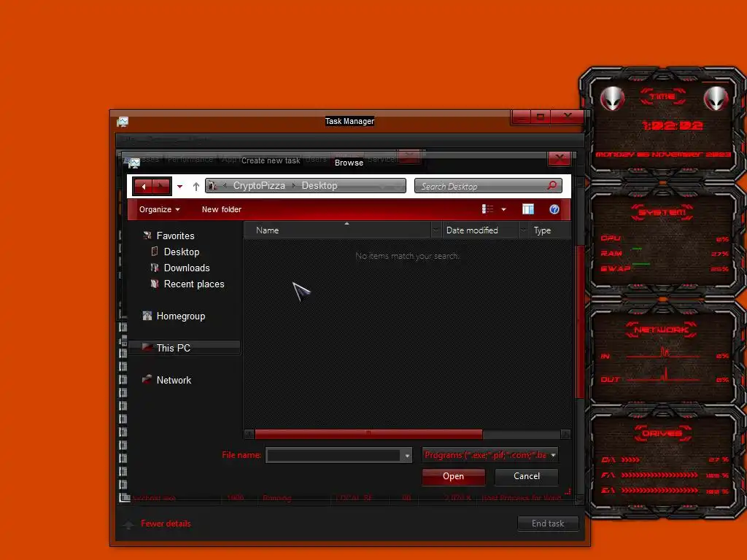Click the D:\ drive usage bar
Image resolution: width=747 pixels, height=560 pixels.
click(x=631, y=460)
